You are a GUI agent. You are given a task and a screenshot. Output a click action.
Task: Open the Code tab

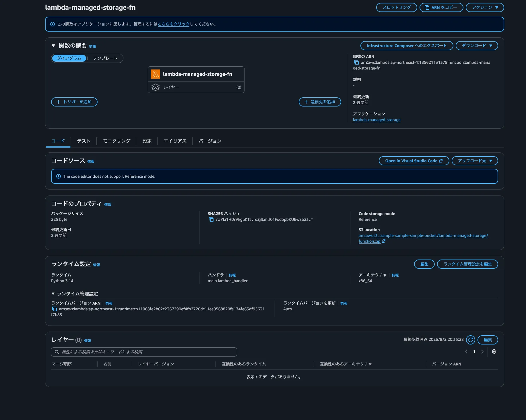tap(58, 141)
